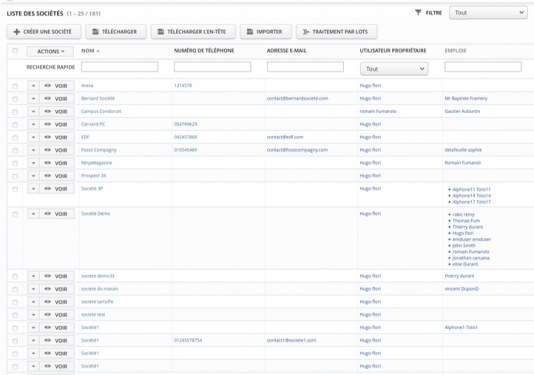Click Voir eye icon for Fossil Compagny
Image resolution: width=534 pixels, height=375 pixels.
[x=47, y=150]
